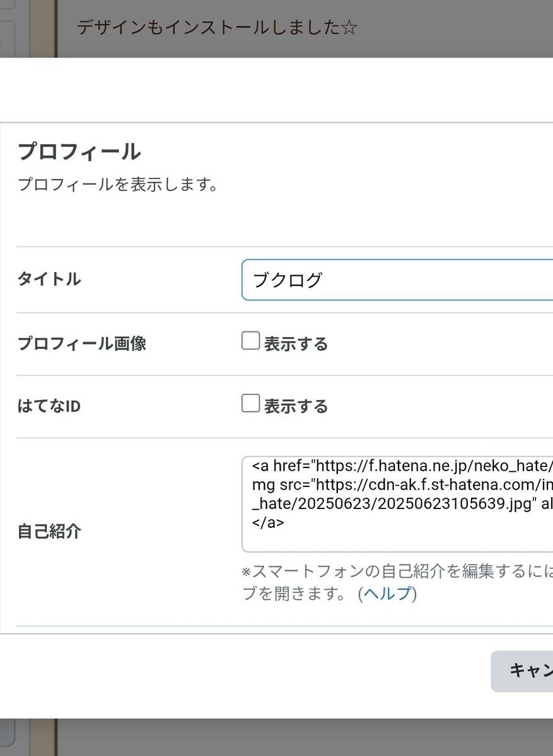The image size is (553, 756).
Task: Toggle the はてなID display checkbox
Action: (x=250, y=404)
